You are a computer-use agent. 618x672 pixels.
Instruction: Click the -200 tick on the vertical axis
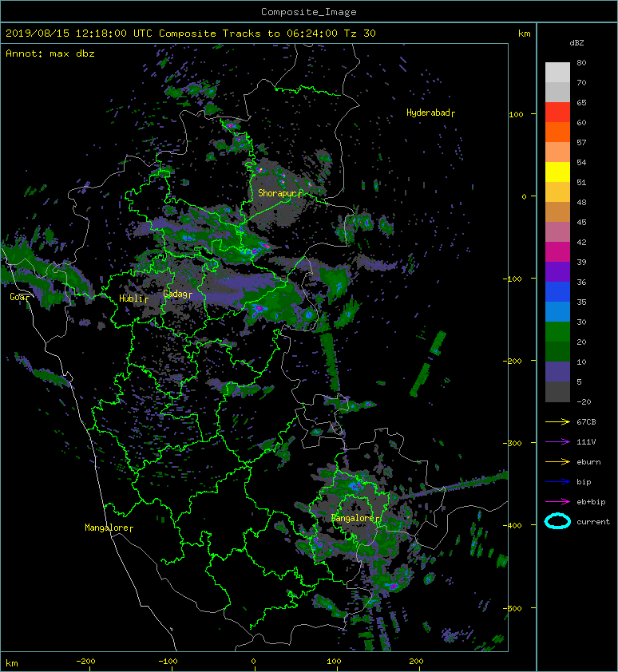coord(513,362)
